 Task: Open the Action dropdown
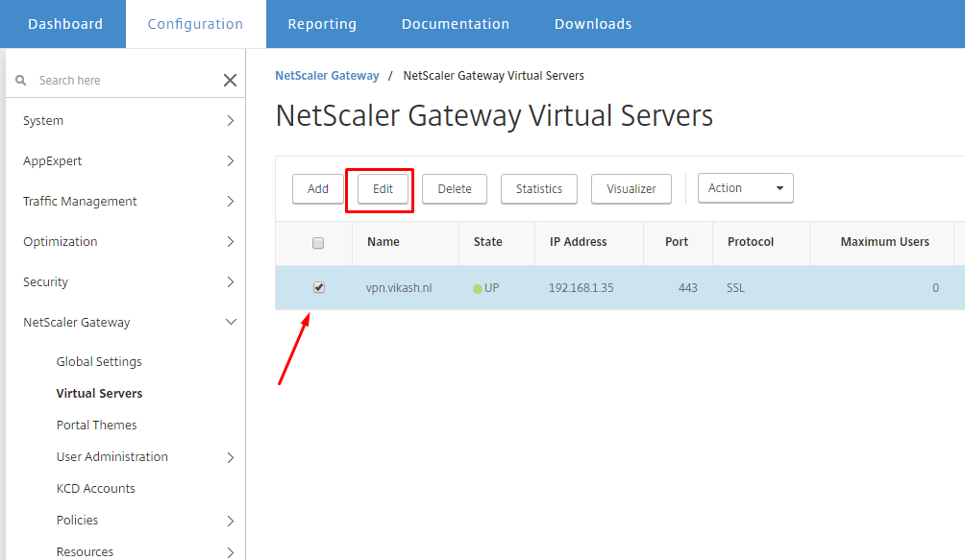pos(745,188)
